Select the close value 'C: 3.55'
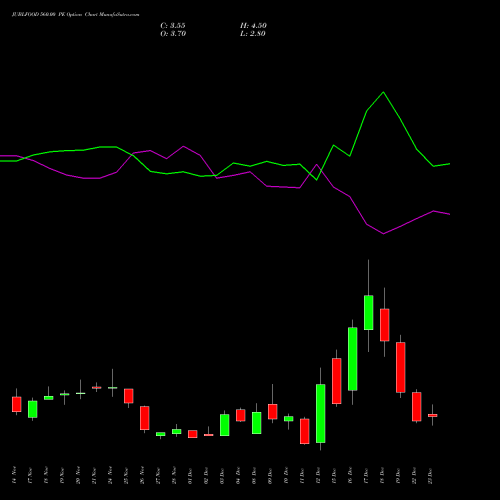 (x=173, y=26)
